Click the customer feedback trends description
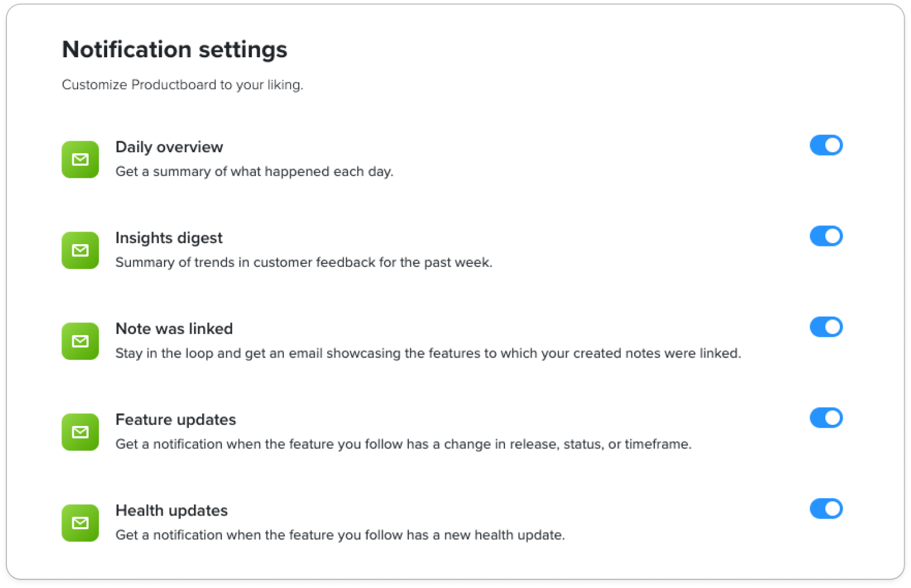911x588 pixels. pos(303,262)
